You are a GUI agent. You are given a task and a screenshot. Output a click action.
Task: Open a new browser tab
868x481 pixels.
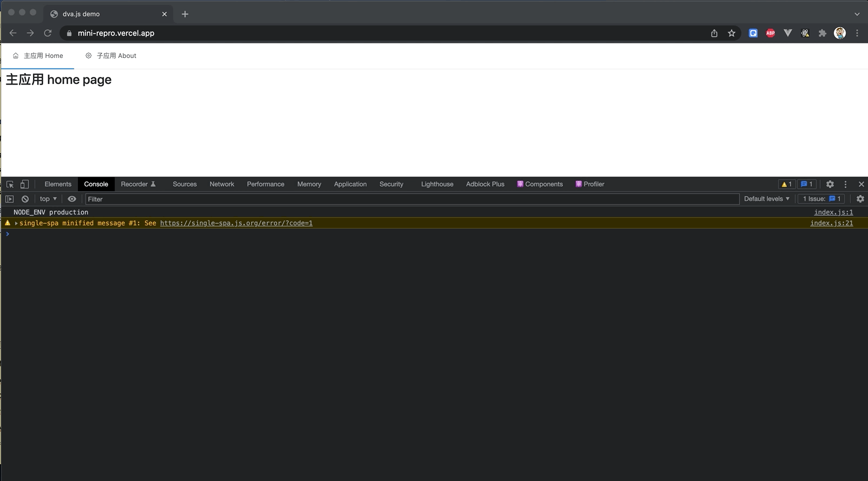pos(185,14)
